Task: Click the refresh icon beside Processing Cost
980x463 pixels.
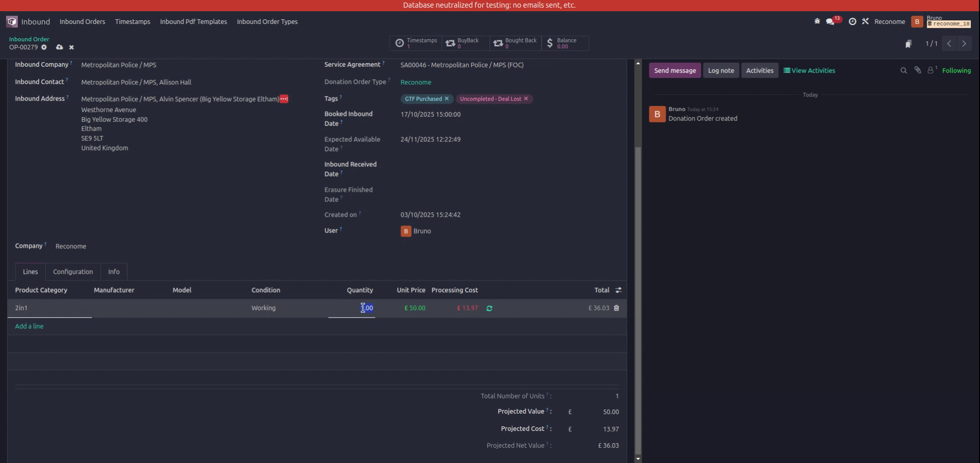Action: [489, 308]
